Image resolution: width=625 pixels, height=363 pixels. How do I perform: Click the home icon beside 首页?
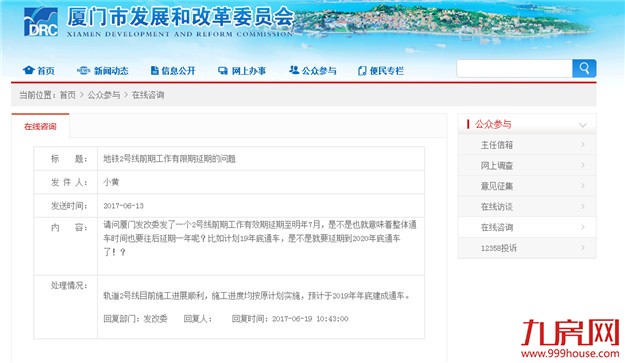click(x=28, y=71)
